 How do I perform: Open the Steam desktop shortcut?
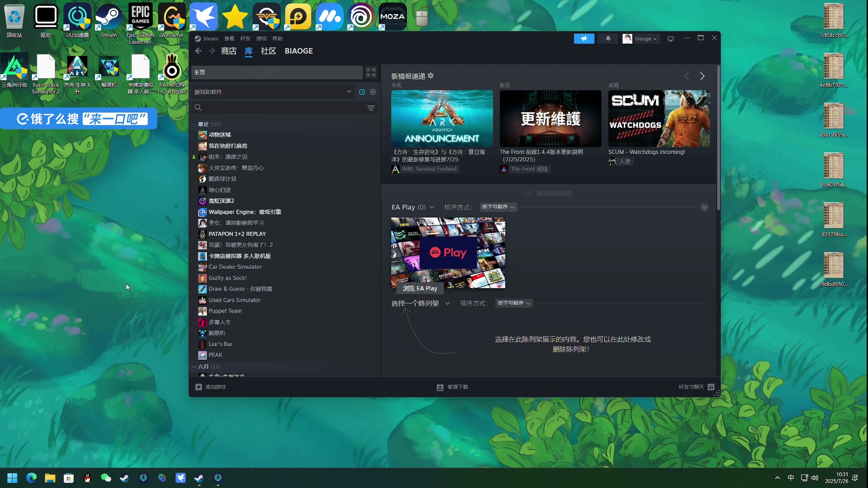pyautogui.click(x=108, y=21)
